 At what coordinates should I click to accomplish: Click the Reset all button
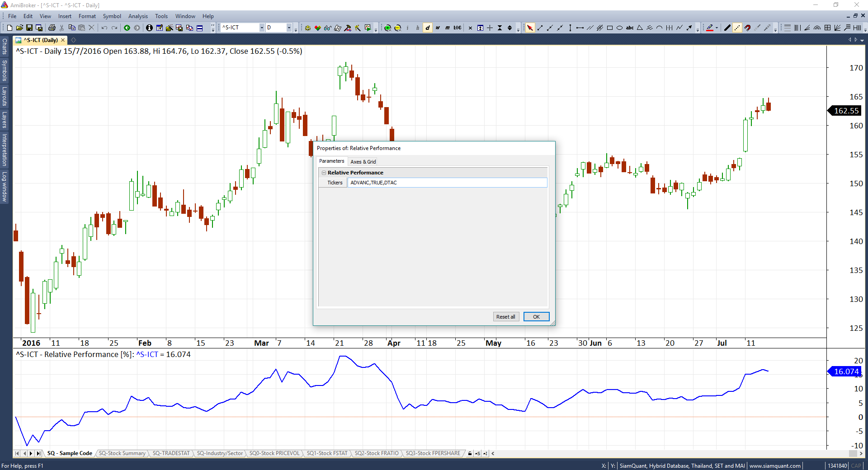tap(505, 317)
